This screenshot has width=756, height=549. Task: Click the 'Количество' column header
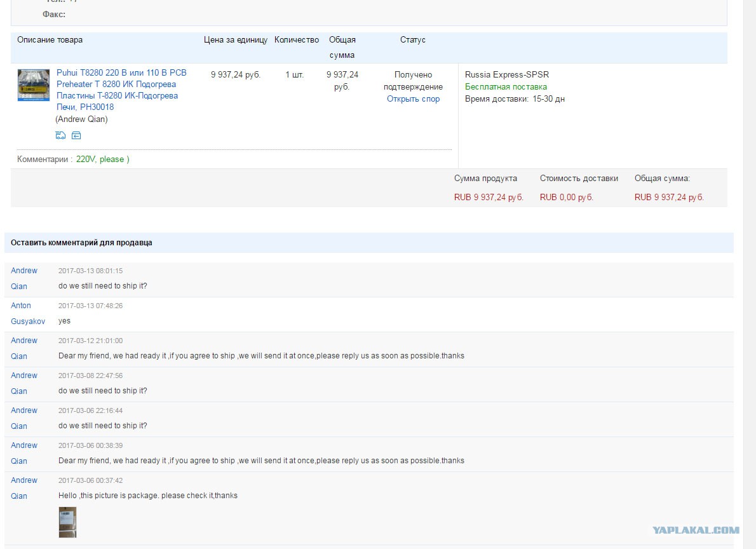tap(297, 40)
